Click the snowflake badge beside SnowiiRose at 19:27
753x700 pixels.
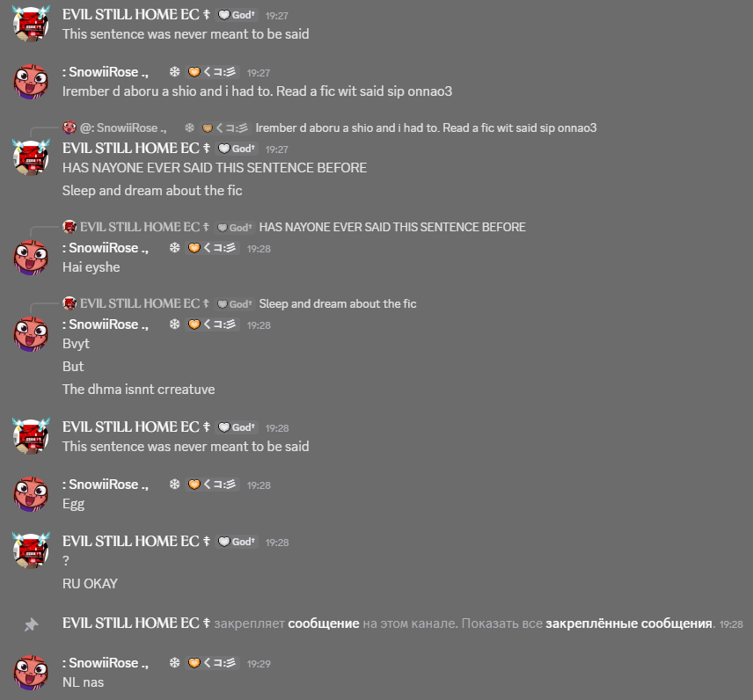(174, 72)
